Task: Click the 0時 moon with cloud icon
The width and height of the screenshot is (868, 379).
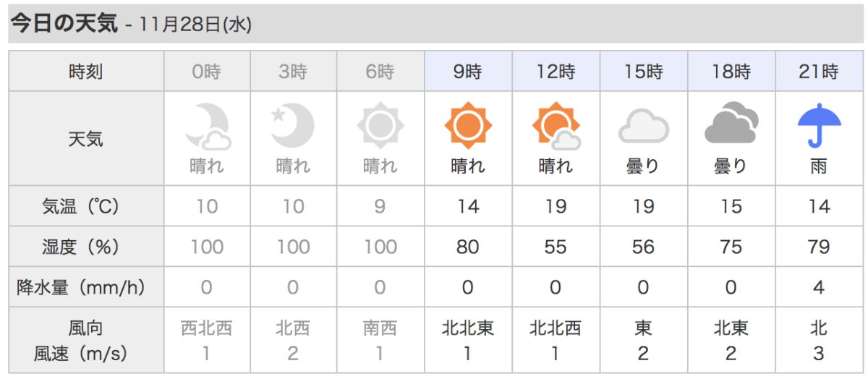Action: click(208, 127)
